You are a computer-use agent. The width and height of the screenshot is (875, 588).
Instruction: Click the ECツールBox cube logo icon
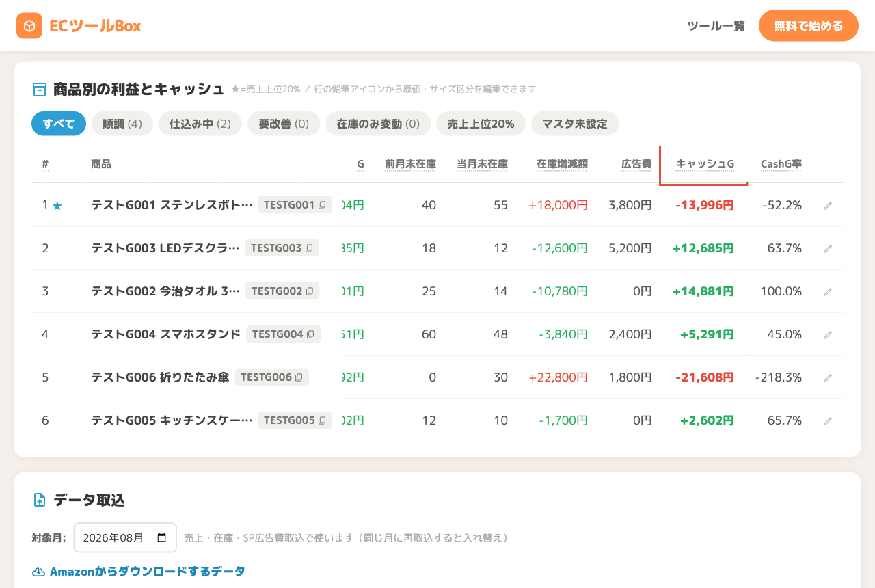[x=29, y=26]
